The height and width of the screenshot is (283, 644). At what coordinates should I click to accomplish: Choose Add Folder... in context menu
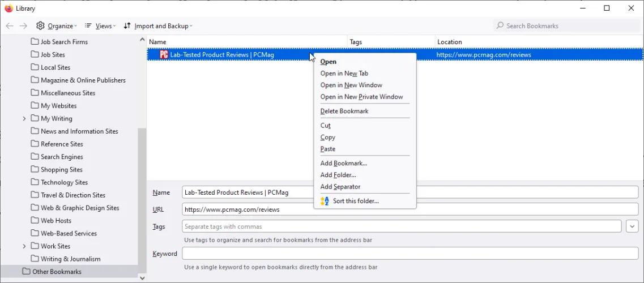pyautogui.click(x=338, y=175)
